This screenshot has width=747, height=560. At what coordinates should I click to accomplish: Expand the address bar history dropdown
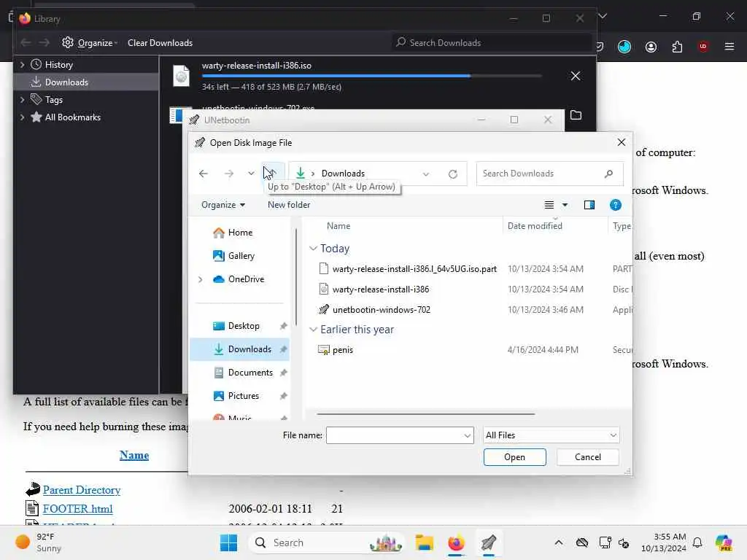(426, 174)
